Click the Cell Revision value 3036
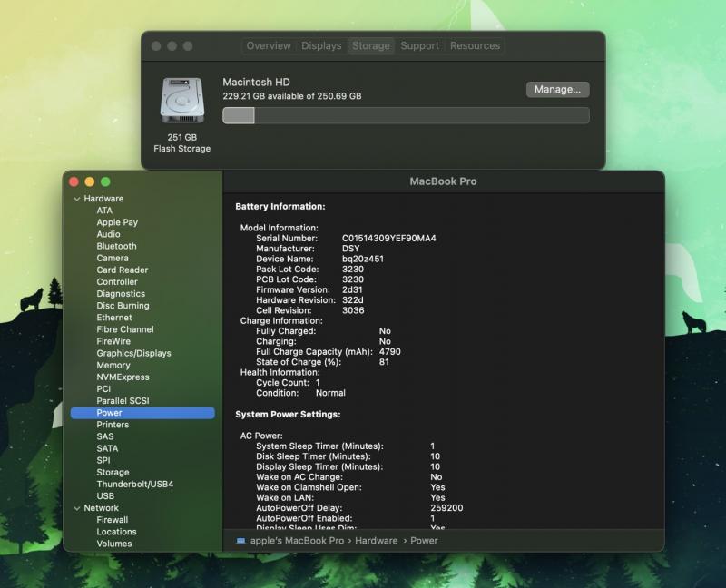726x588 pixels. point(353,310)
